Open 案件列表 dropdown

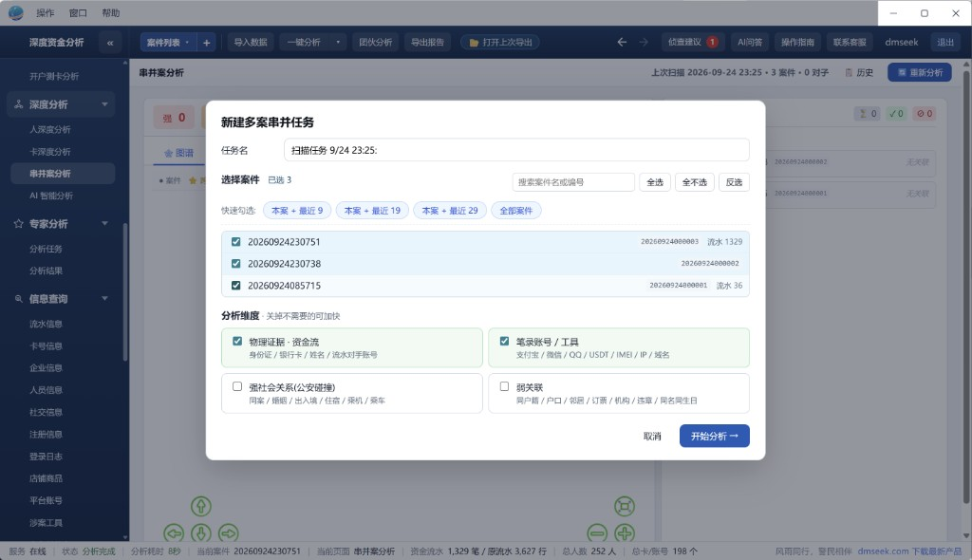click(168, 42)
